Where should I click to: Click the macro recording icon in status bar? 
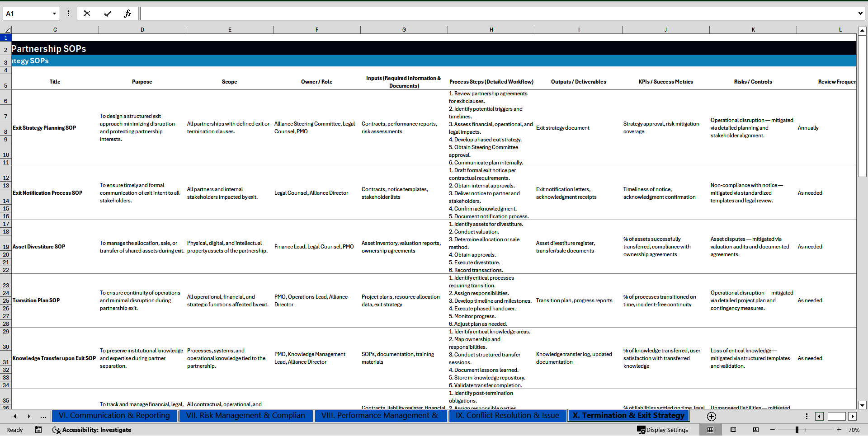[x=38, y=430]
